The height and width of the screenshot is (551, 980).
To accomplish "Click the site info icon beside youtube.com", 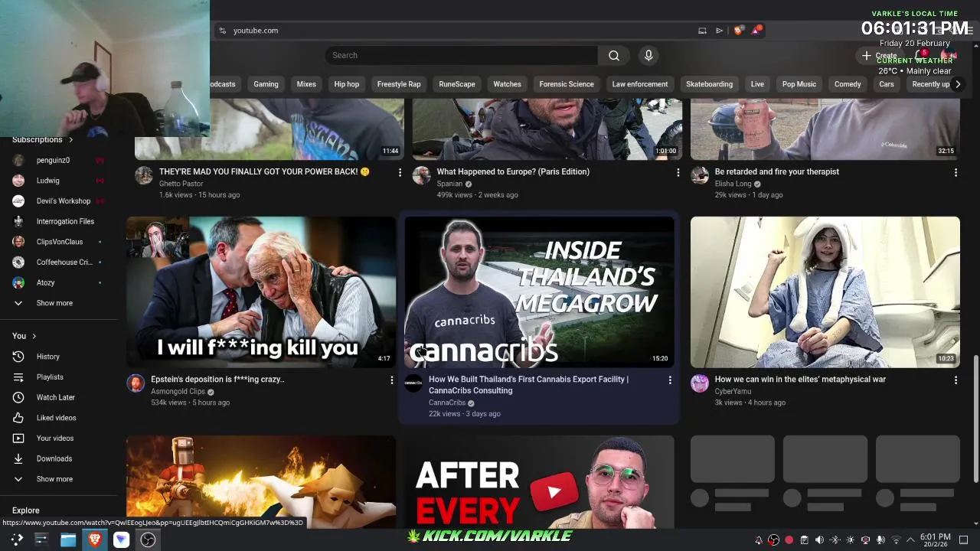I will 222,31.
